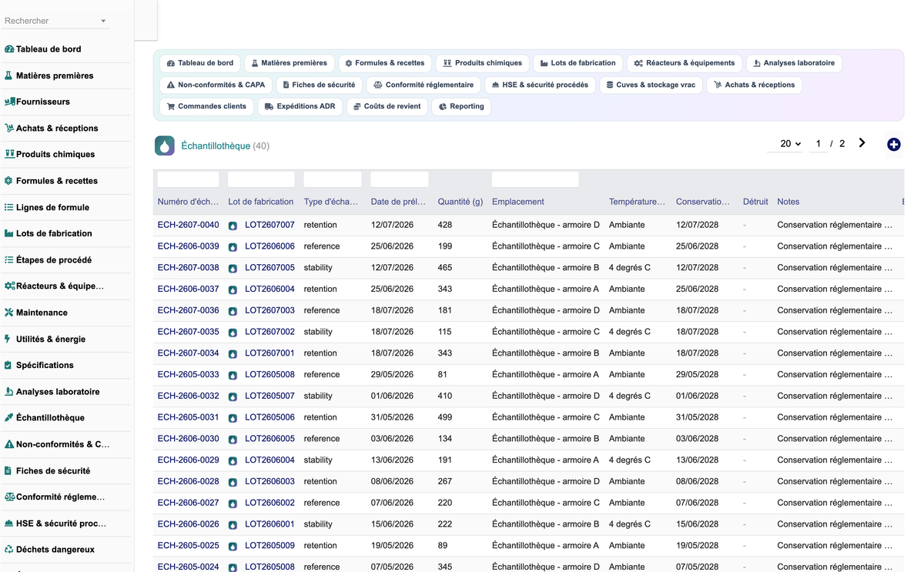Open the Rechercher dropdown arrow

103,22
